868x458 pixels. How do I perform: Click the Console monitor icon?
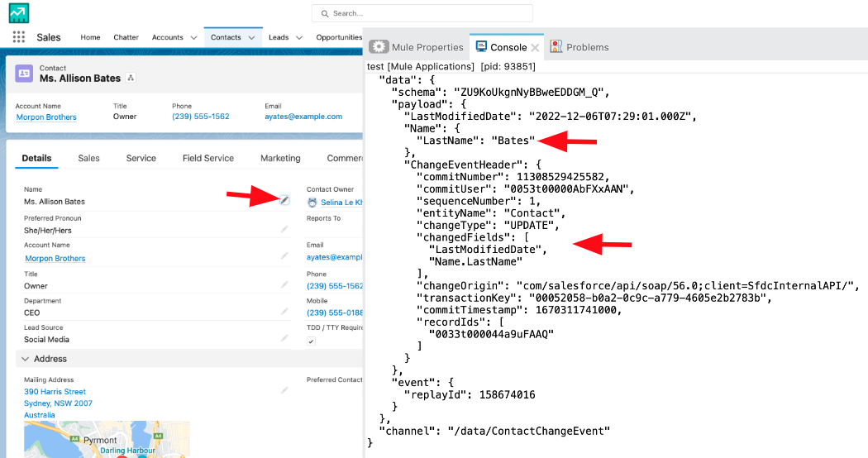481,46
